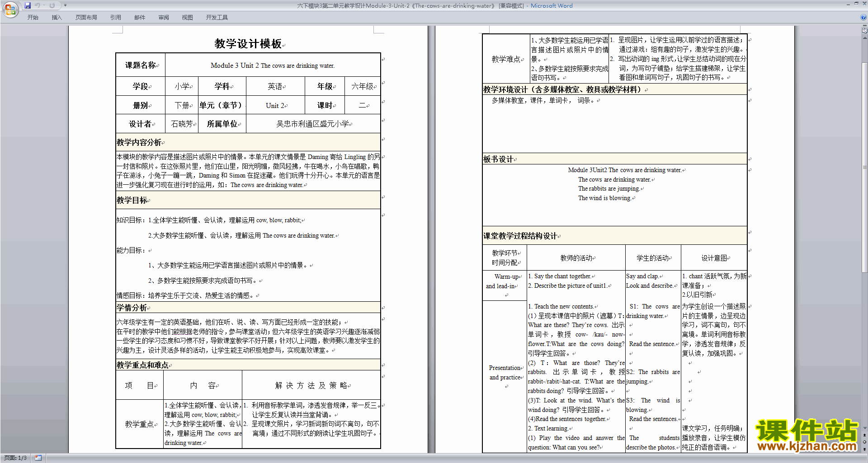868x463 pixels.
Task: Click the 英语 cell
Action: tap(275, 86)
